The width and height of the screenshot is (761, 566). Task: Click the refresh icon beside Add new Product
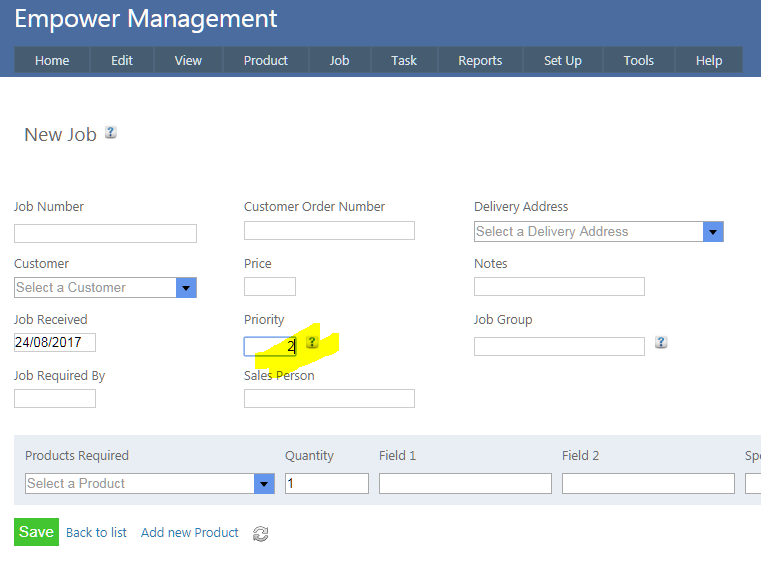tap(261, 534)
